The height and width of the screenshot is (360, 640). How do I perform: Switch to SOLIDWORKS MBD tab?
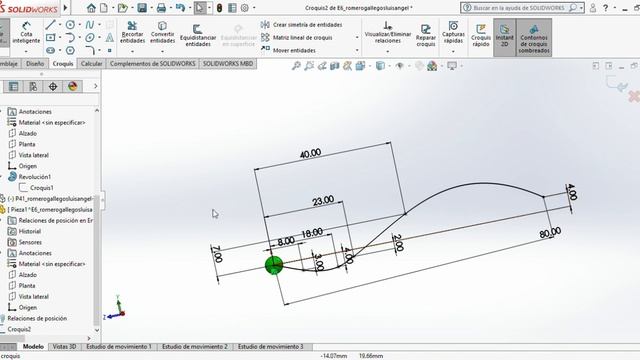228,64
